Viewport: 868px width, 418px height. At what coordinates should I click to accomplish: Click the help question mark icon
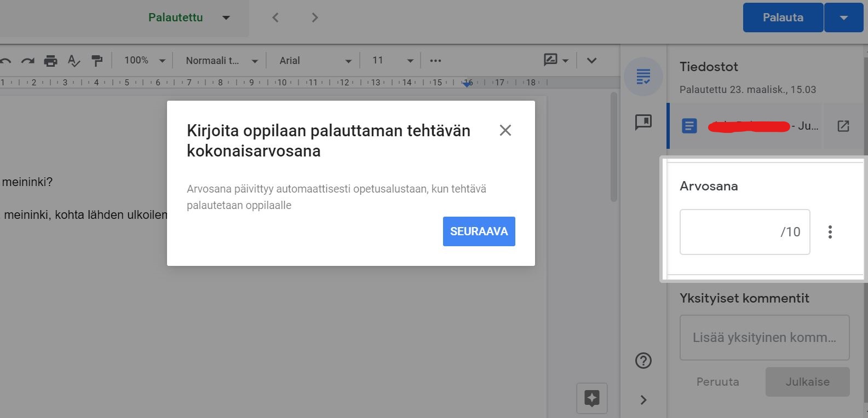pyautogui.click(x=643, y=361)
